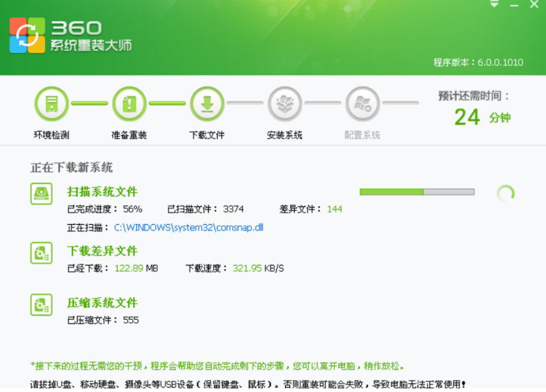Click the 环境检测 step label
The width and height of the screenshot is (546, 392).
[51, 135]
